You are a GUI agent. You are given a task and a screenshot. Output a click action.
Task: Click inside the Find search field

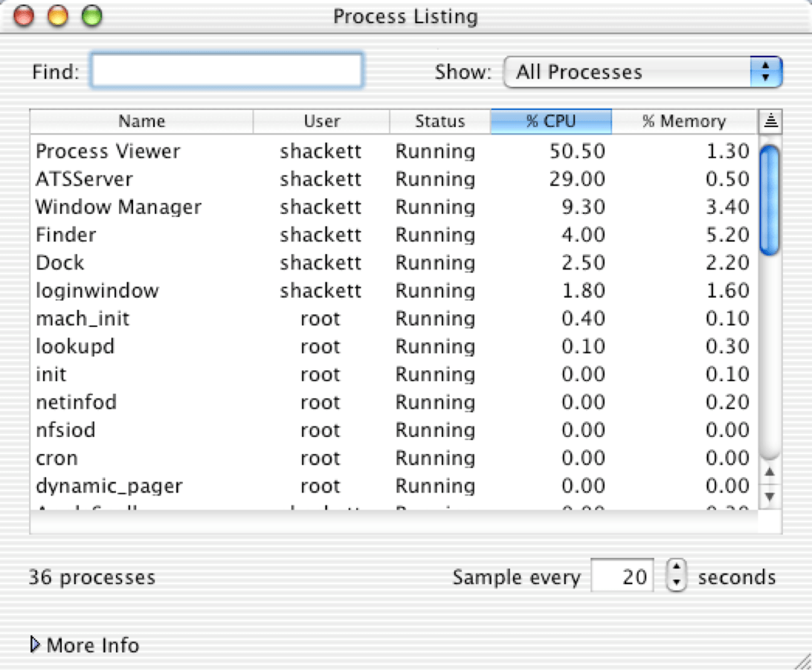point(227,72)
